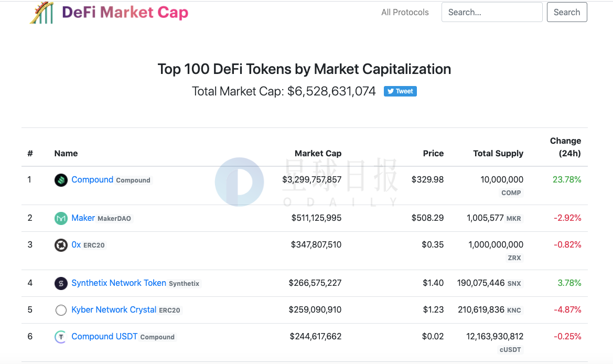This screenshot has width=613, height=364.
Task: Click the Maker token logo icon
Action: tap(61, 218)
